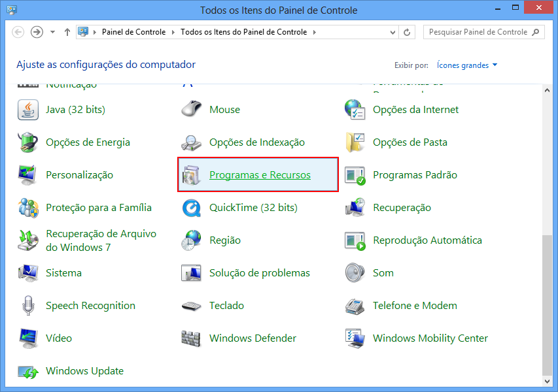
Task: Open the Reprodução Automática link
Action: coord(427,240)
